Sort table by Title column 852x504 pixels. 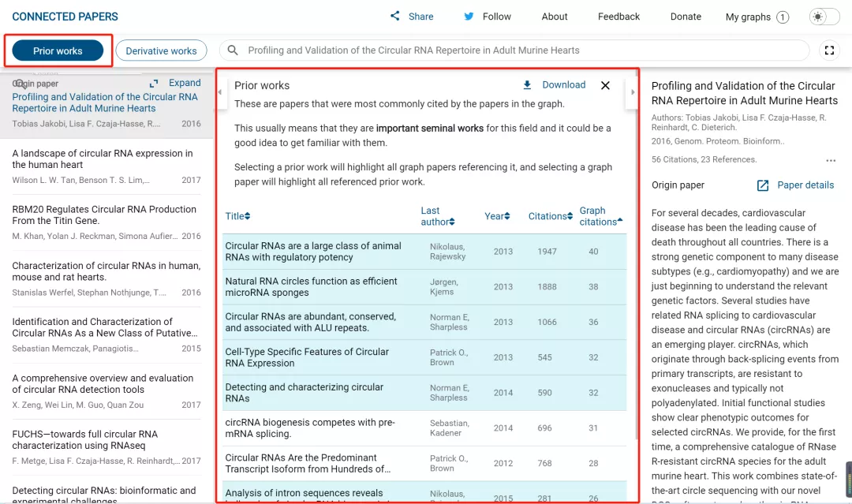coord(237,216)
